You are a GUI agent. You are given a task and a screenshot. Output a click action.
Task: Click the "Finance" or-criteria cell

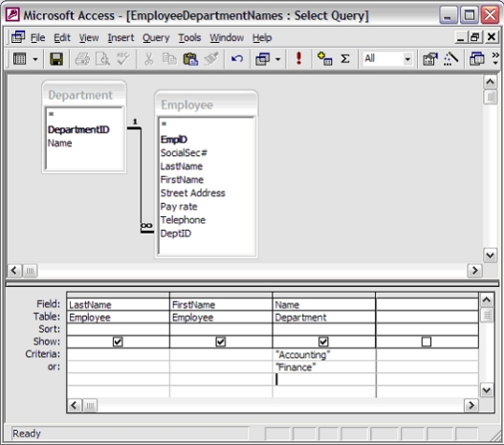click(324, 367)
